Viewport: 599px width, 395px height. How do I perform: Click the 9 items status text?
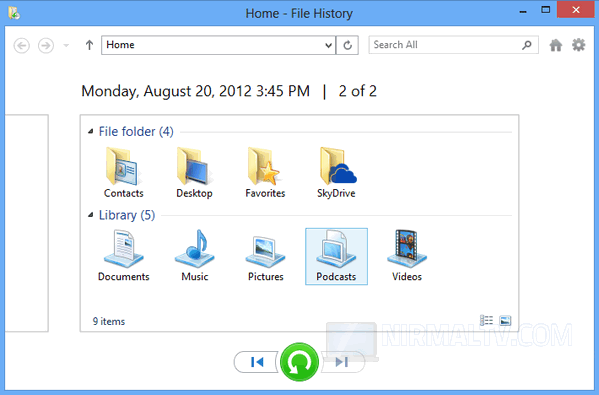point(109,321)
